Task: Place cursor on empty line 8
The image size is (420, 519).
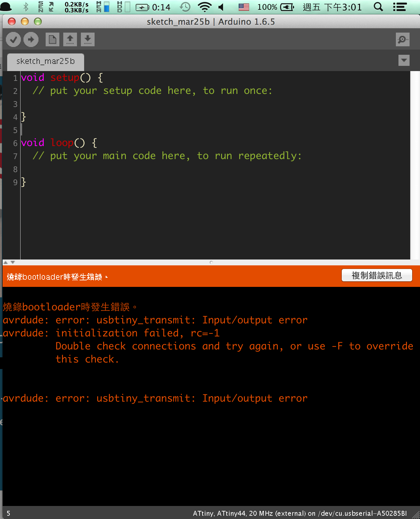Action: (215, 169)
